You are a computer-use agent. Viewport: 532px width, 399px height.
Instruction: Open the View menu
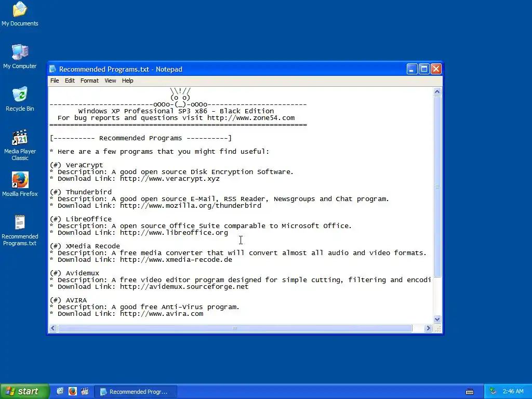click(x=110, y=81)
